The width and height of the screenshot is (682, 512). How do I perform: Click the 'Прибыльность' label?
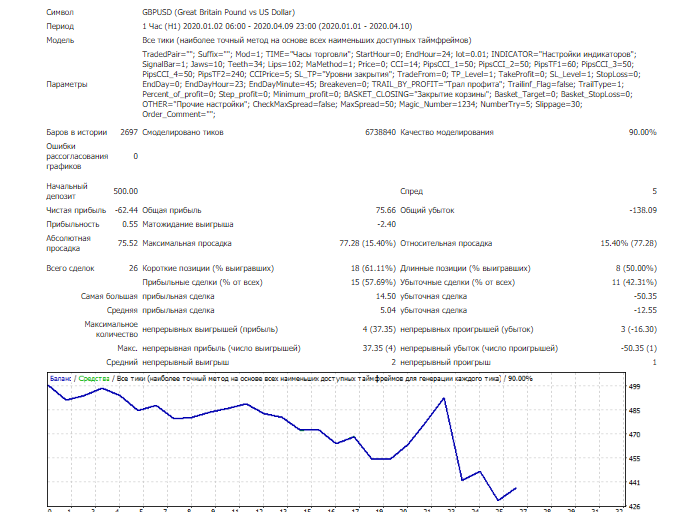point(73,224)
